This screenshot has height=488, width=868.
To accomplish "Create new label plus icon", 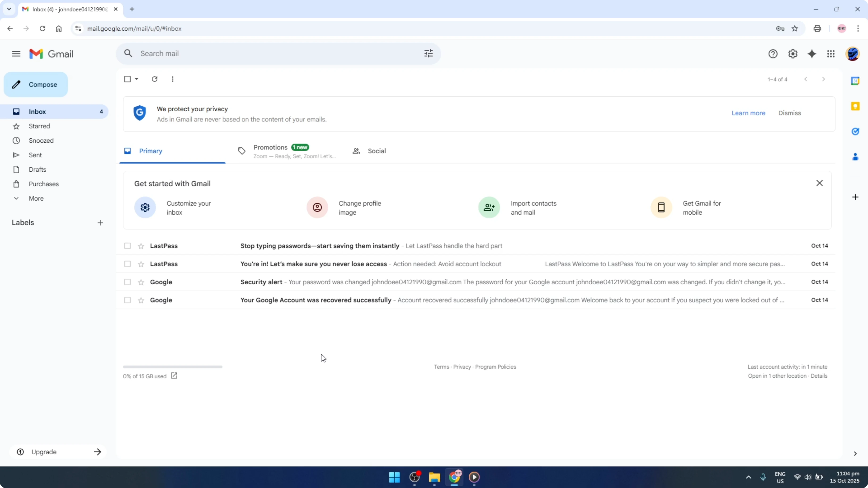I will point(100,223).
